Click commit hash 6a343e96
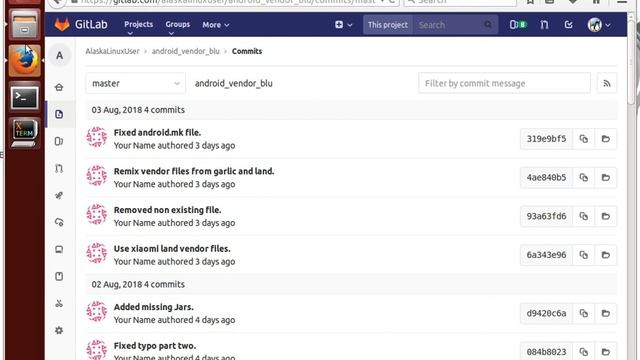Image resolution: width=640 pixels, height=360 pixels. tap(546, 255)
